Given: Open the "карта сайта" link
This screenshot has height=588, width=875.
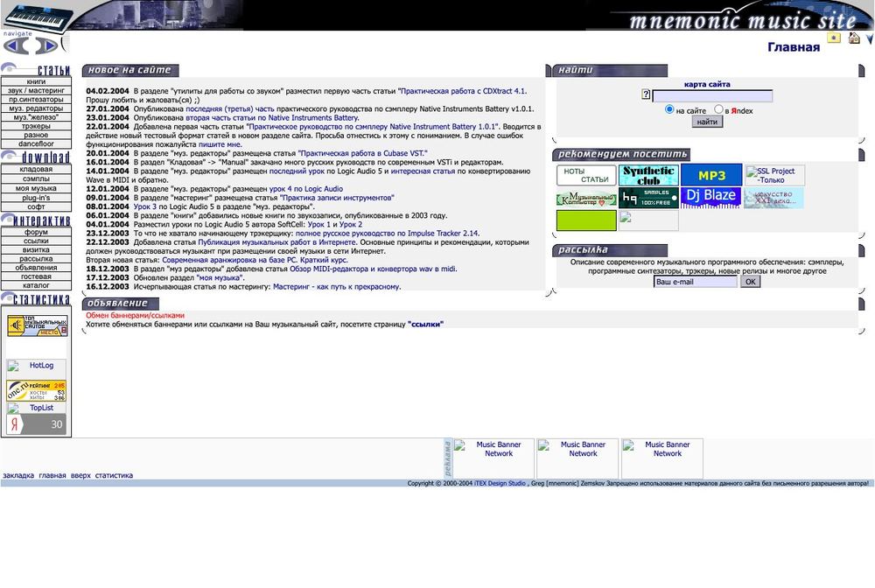Looking at the screenshot, I should [x=707, y=84].
